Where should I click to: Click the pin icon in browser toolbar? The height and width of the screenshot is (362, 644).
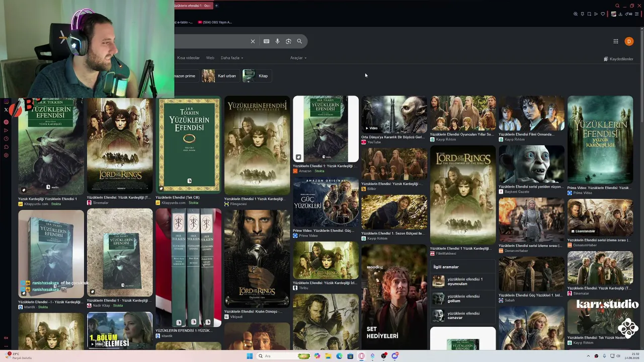pos(582,14)
